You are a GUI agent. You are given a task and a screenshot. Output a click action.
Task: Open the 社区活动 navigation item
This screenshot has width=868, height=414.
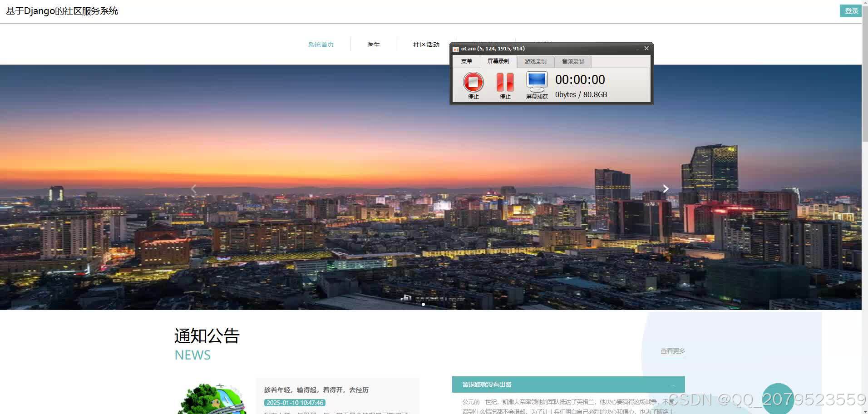coord(426,44)
